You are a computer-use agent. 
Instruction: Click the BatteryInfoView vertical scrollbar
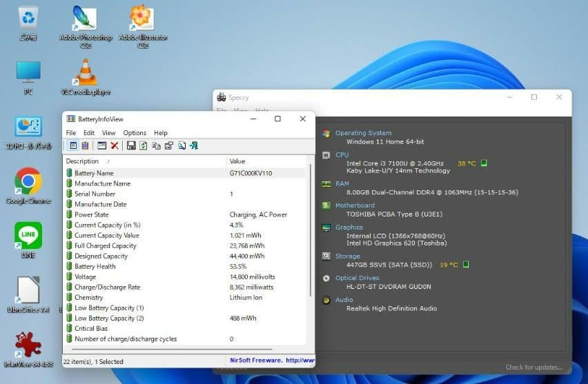click(x=310, y=230)
